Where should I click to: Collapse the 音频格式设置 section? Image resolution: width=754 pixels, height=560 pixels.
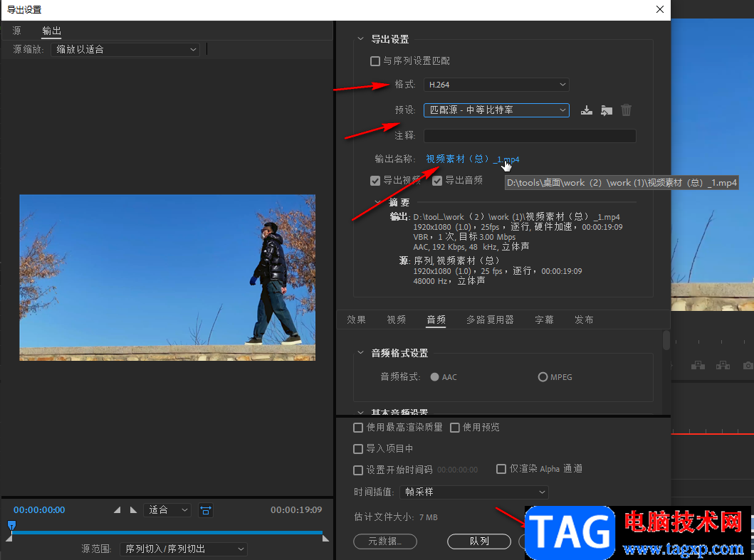361,353
